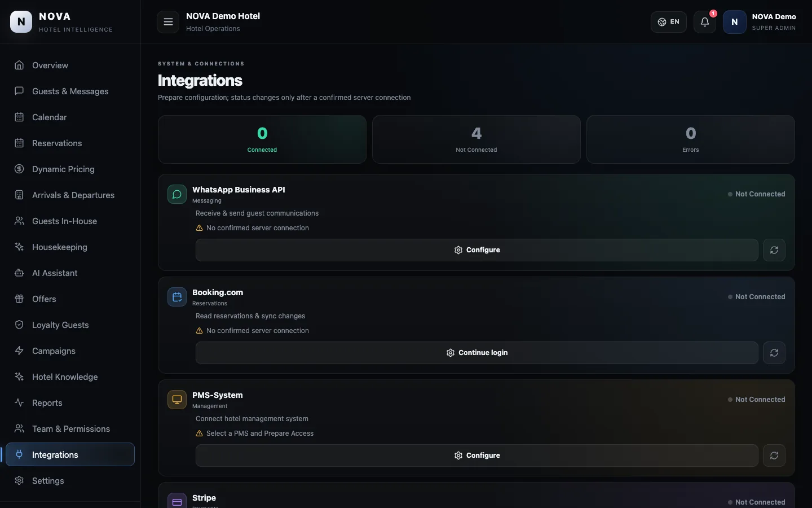Click the Not Connected summary card

[x=476, y=139]
